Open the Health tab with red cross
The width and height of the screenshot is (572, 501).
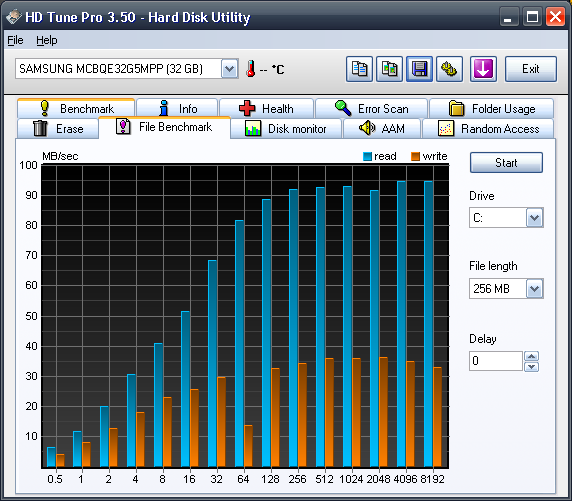pyautogui.click(x=266, y=108)
